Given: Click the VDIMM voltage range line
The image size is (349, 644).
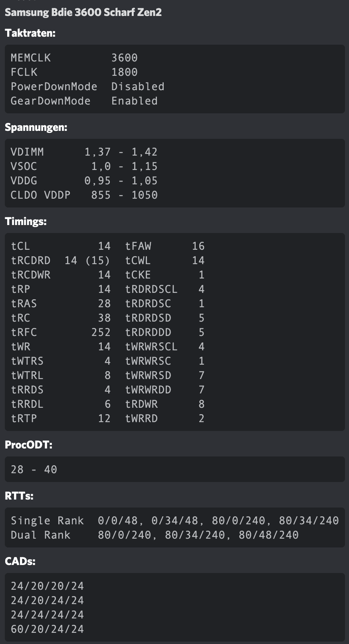Looking at the screenshot, I should pos(84,152).
